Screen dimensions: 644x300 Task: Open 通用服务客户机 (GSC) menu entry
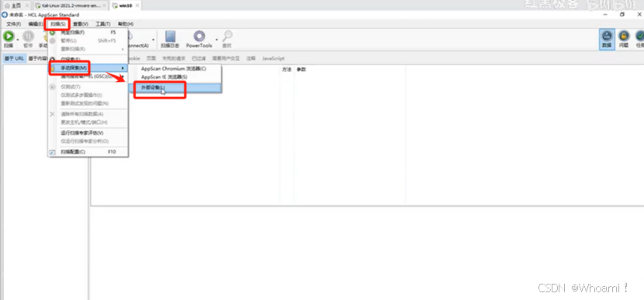pyautogui.click(x=88, y=76)
